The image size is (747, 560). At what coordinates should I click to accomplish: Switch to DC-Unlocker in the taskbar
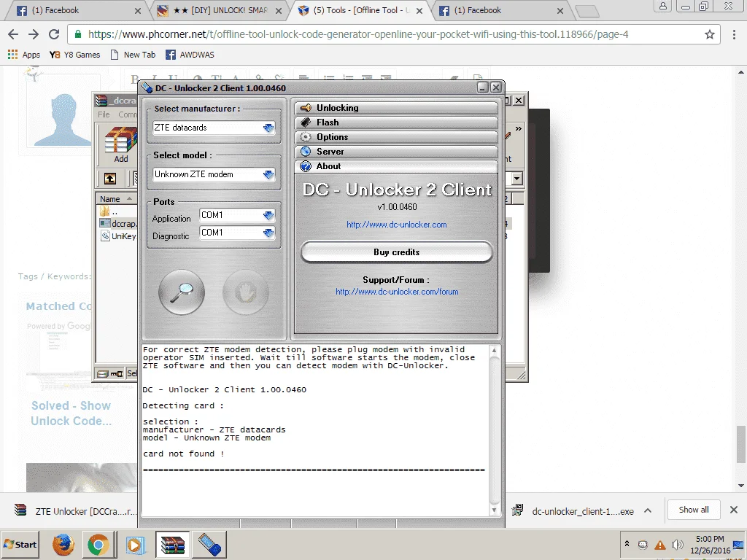point(209,544)
